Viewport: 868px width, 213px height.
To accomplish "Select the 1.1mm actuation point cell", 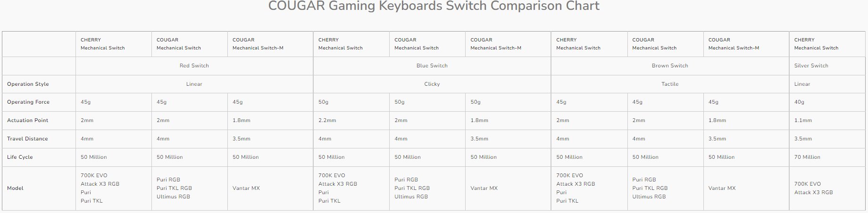I will (803, 121).
